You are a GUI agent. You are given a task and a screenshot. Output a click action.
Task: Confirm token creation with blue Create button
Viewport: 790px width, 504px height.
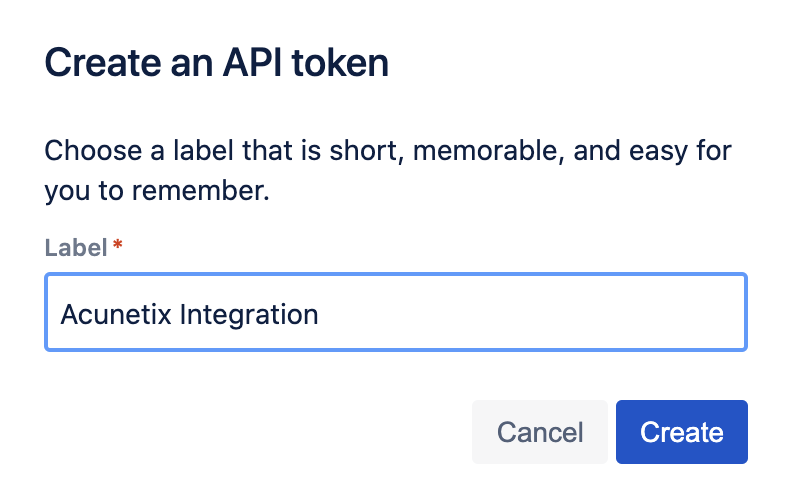pos(681,432)
